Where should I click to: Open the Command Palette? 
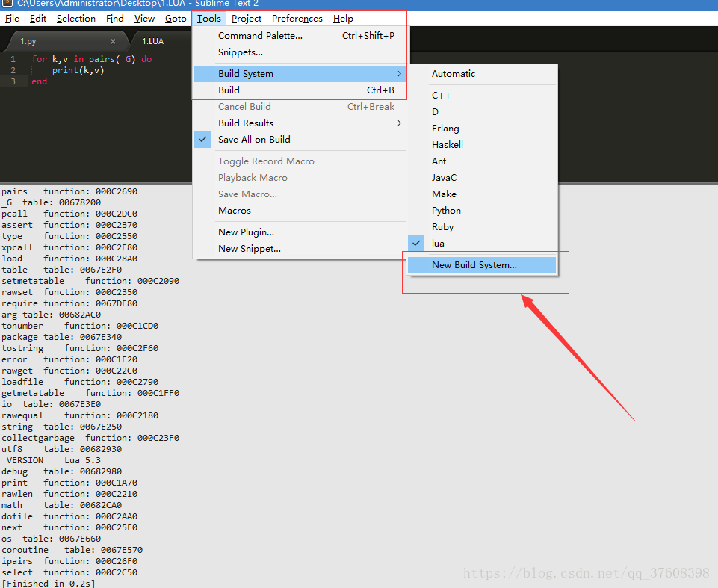click(260, 35)
